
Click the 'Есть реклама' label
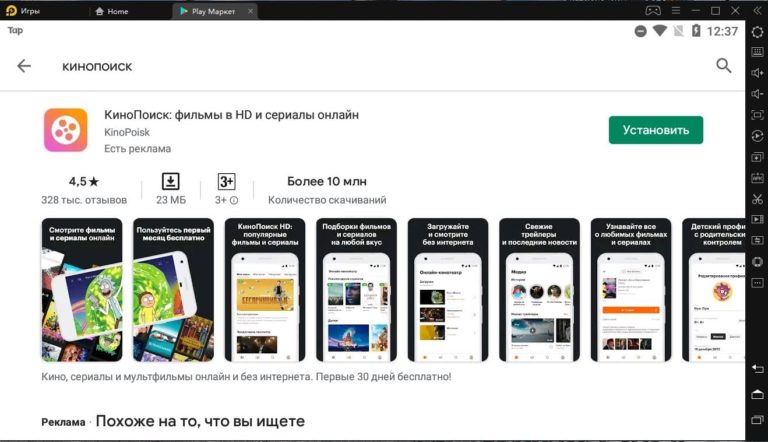point(138,148)
